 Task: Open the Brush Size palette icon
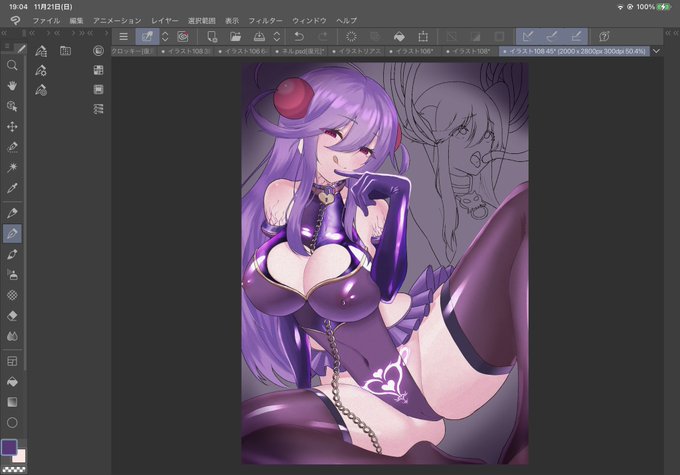[x=41, y=90]
